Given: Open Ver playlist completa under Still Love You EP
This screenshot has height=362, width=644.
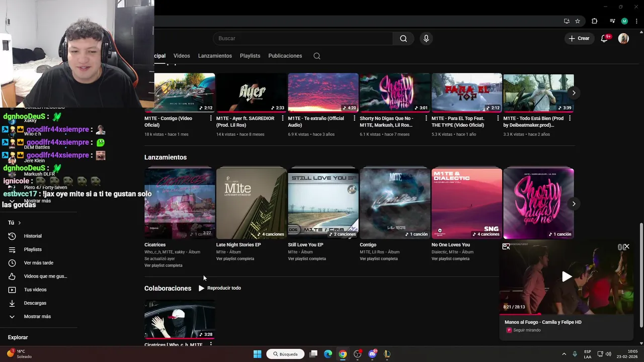Looking at the screenshot, I should pos(307,259).
